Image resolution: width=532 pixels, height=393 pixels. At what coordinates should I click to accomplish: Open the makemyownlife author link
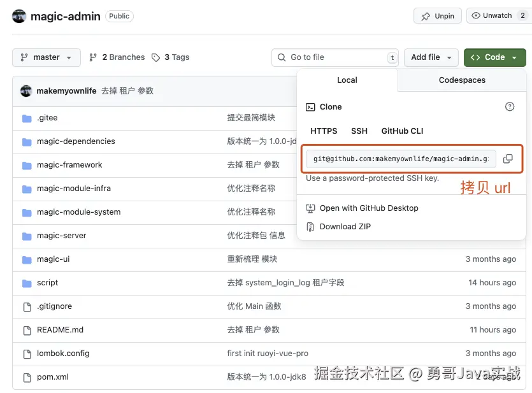pos(66,91)
